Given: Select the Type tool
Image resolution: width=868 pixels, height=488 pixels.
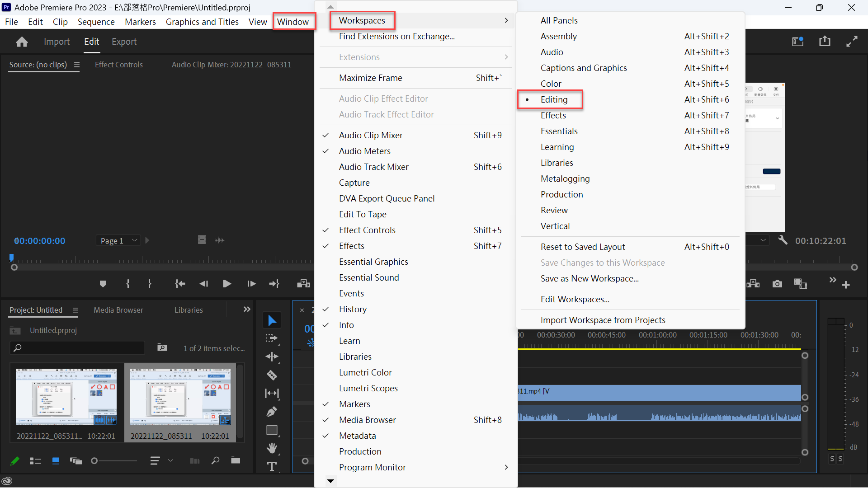Looking at the screenshot, I should pos(272,467).
